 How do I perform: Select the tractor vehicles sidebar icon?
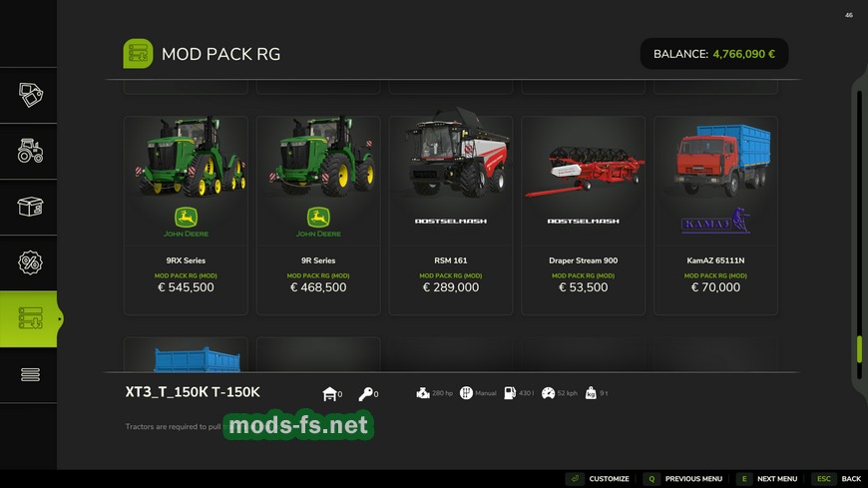[31, 151]
